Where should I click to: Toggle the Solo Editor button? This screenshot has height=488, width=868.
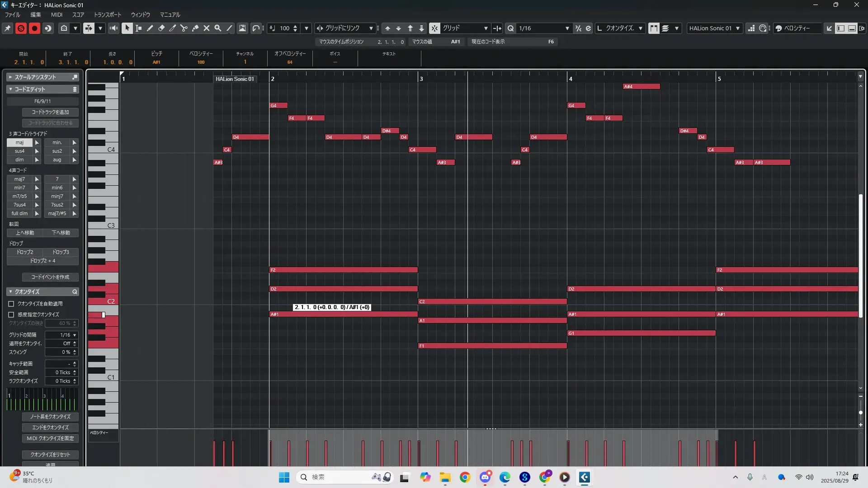(x=21, y=28)
